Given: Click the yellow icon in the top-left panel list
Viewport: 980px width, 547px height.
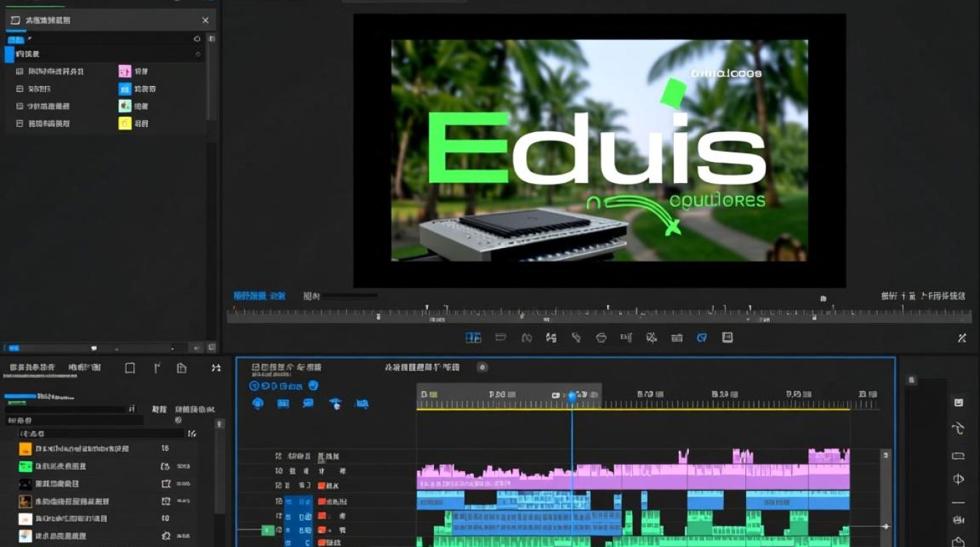Looking at the screenshot, I should [125, 124].
